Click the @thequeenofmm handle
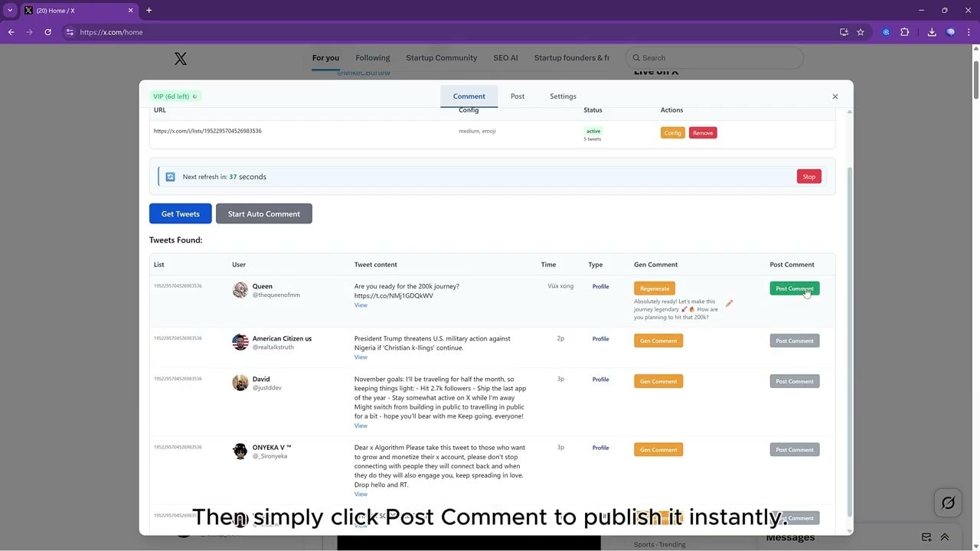 pos(276,295)
